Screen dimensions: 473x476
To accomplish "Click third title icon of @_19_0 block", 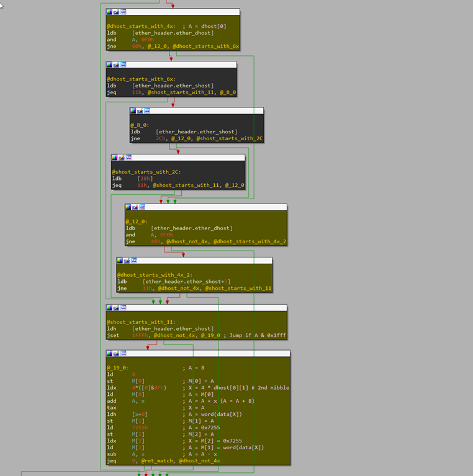I will (x=124, y=353).
